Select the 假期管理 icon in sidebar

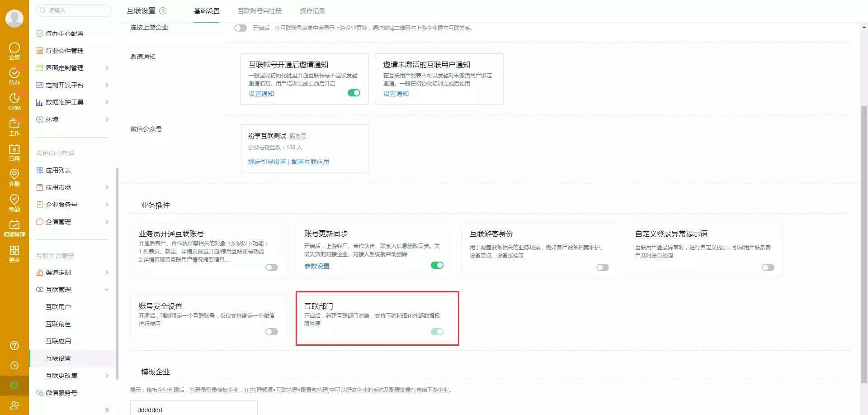tap(14, 225)
